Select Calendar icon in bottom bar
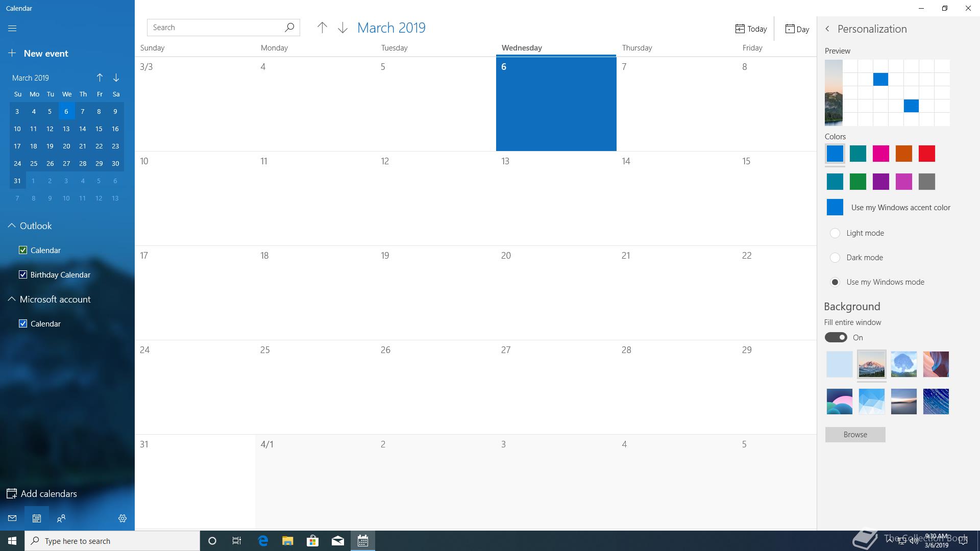 [x=37, y=518]
